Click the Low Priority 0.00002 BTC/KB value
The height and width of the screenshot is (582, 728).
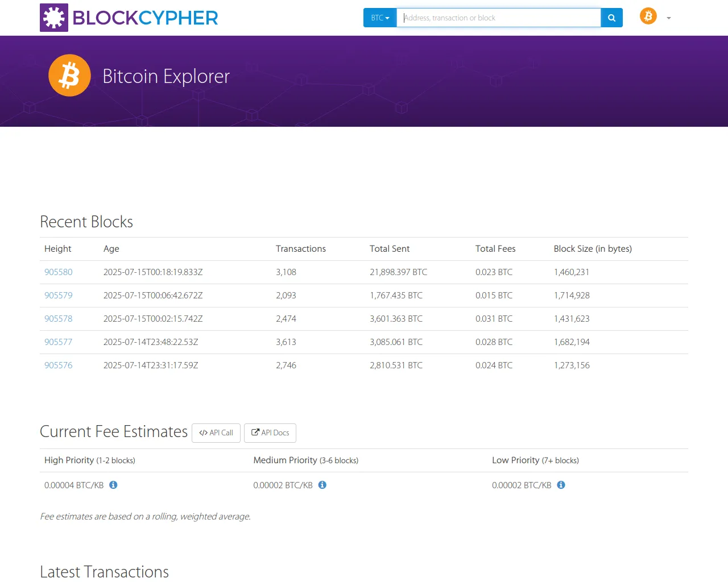click(x=522, y=485)
